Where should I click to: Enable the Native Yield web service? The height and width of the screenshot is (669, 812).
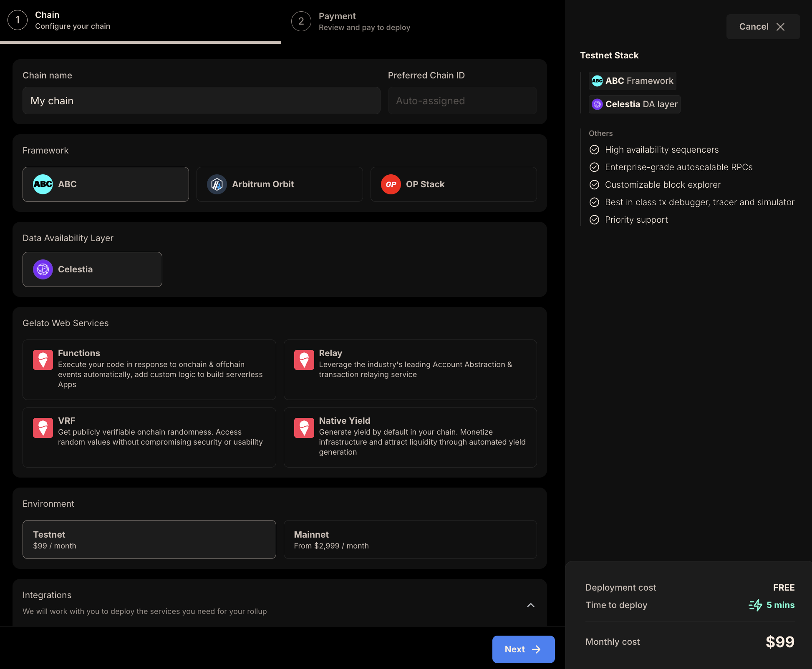pos(410,438)
